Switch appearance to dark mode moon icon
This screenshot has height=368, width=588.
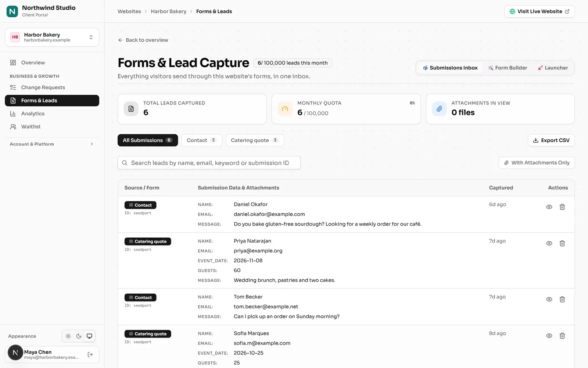(79, 336)
